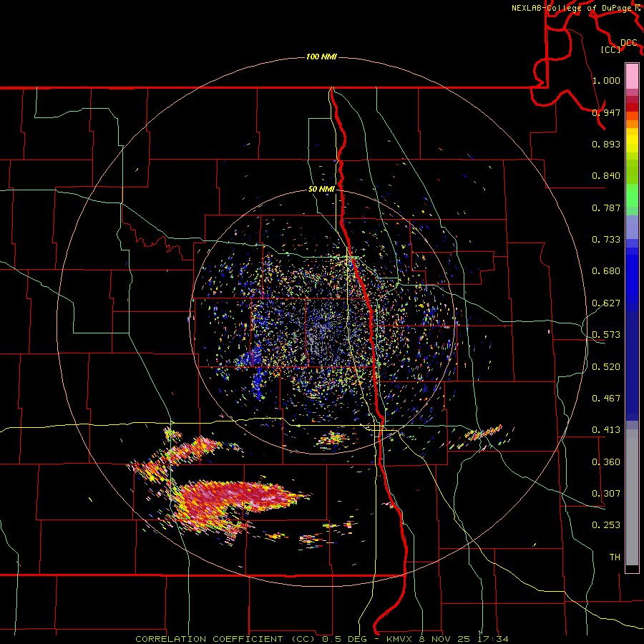This screenshot has height=644, width=644.
Task: Click the 0.573 scale value
Action: coord(606,335)
